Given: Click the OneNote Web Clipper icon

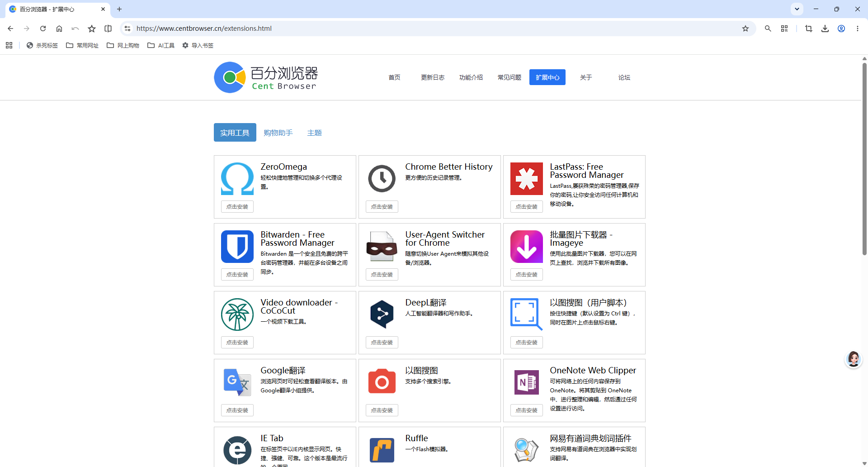Looking at the screenshot, I should click(x=527, y=382).
